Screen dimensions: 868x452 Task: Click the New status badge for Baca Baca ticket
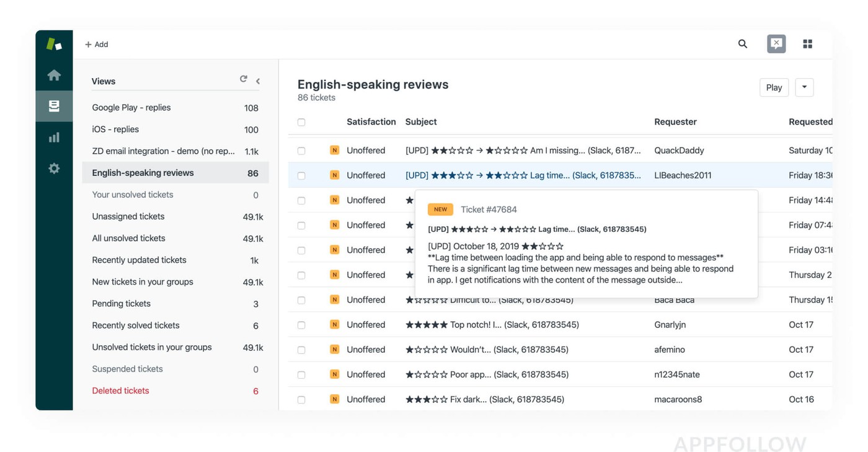(x=335, y=299)
